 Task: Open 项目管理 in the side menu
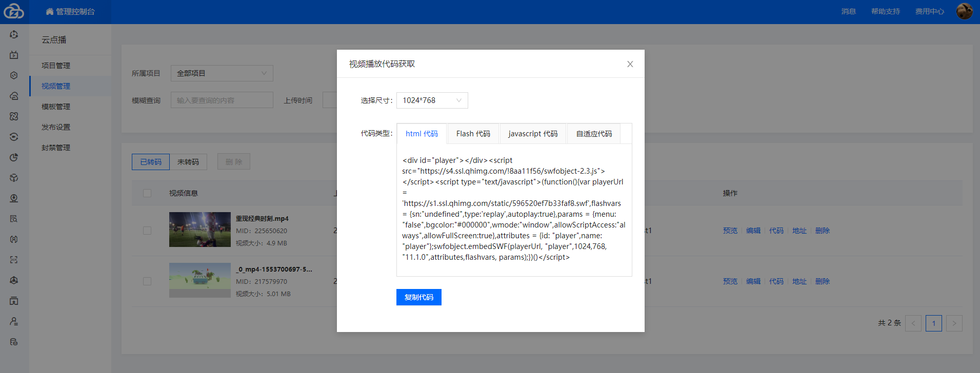[x=70, y=66]
